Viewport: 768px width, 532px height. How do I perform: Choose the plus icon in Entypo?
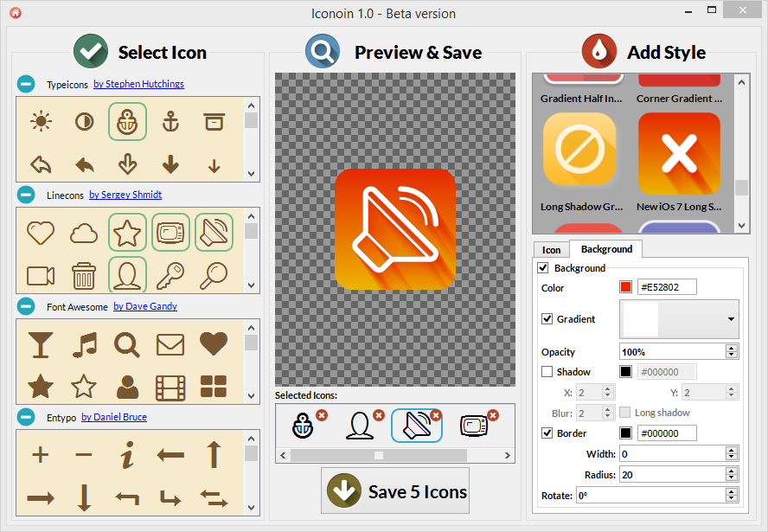pos(41,455)
